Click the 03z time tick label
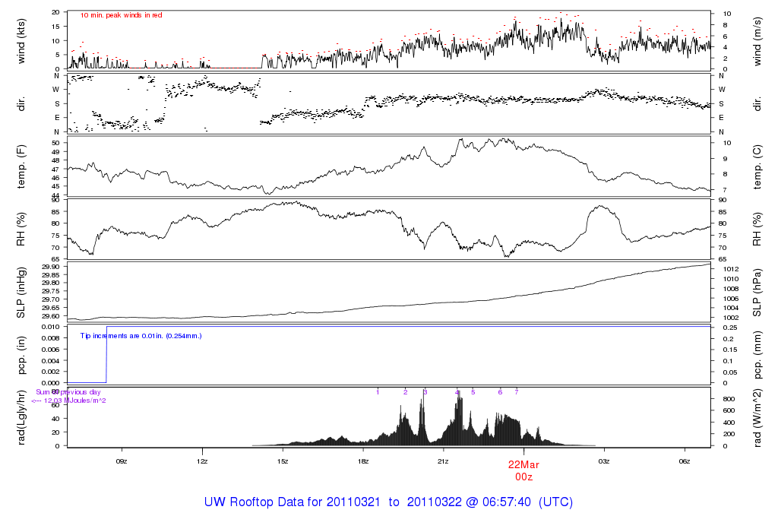 click(x=604, y=461)
